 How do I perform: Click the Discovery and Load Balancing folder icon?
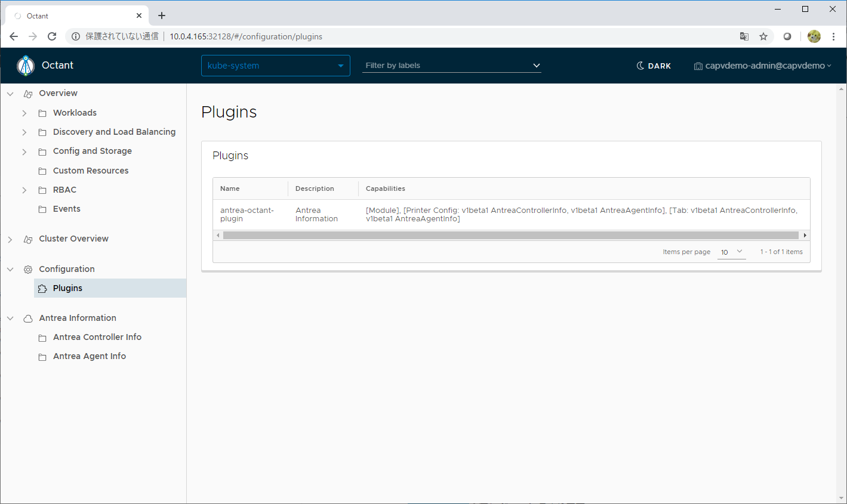[x=42, y=132]
